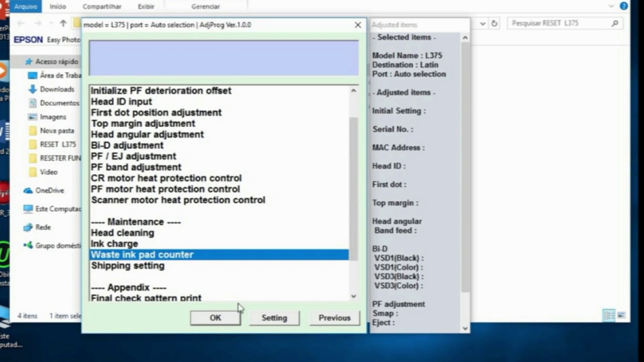This screenshot has width=644, height=362.
Task: Open Nova pasta folder
Action: 51,130
